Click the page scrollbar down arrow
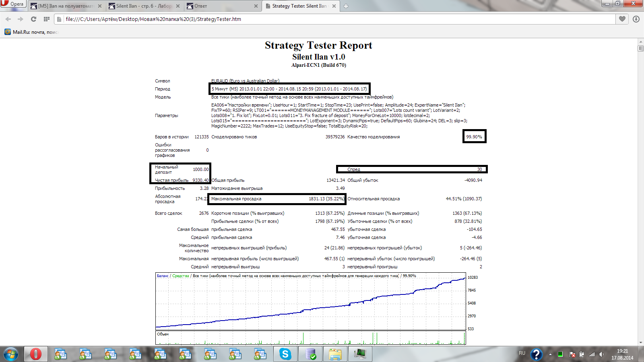Image resolution: width=644 pixels, height=362 pixels. point(641,343)
